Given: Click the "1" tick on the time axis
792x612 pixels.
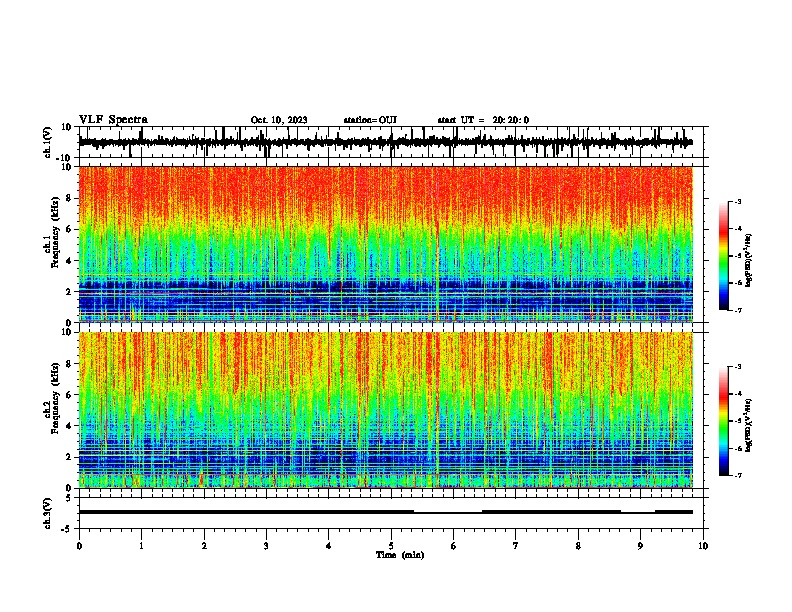Looking at the screenshot, I should [x=141, y=546].
